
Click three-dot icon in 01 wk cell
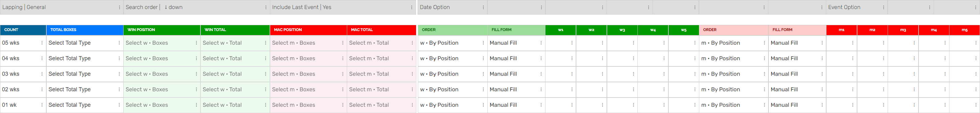coord(42,105)
